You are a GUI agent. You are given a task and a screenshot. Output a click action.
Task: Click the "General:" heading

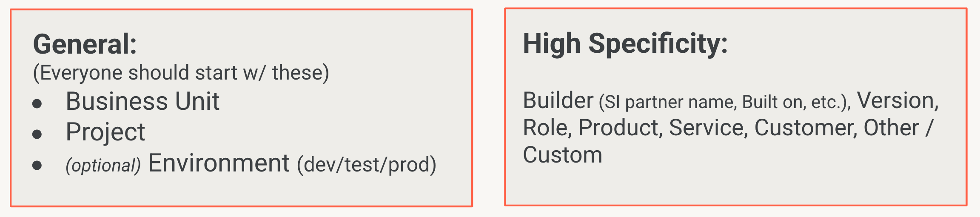pos(85,44)
